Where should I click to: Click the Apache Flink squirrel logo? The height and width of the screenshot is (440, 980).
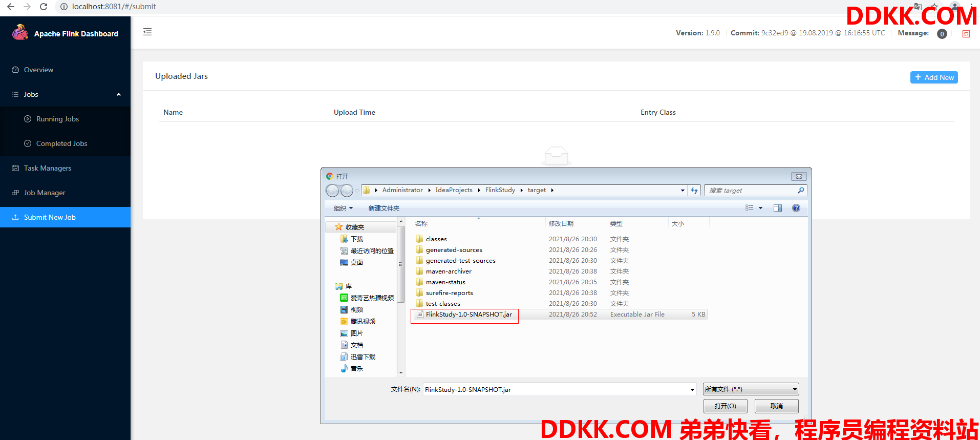(20, 32)
